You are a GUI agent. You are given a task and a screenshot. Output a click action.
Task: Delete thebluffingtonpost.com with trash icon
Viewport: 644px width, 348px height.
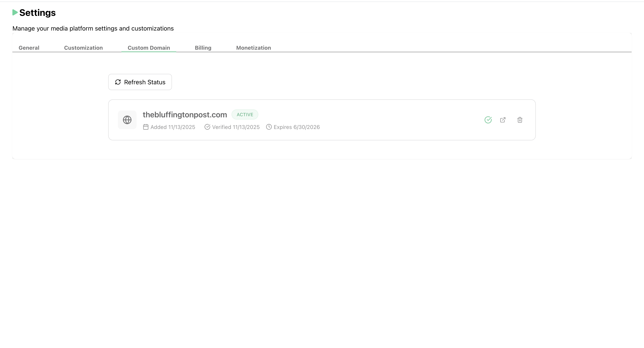pyautogui.click(x=520, y=120)
